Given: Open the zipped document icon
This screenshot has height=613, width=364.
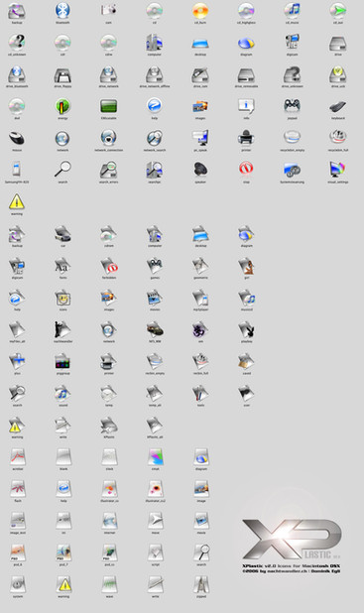Looking at the screenshot, I should tap(201, 584).
